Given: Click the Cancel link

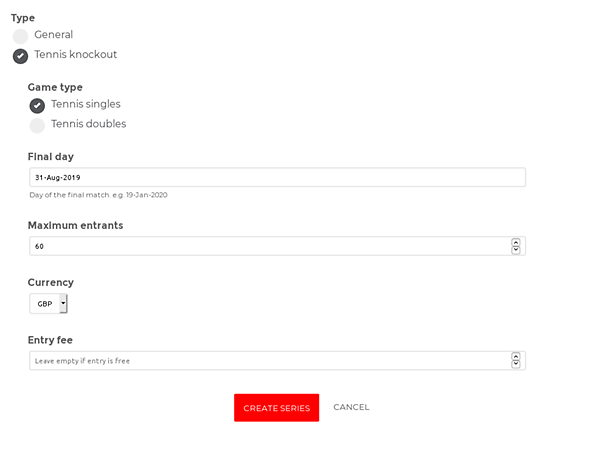Looking at the screenshot, I should click(x=351, y=407).
